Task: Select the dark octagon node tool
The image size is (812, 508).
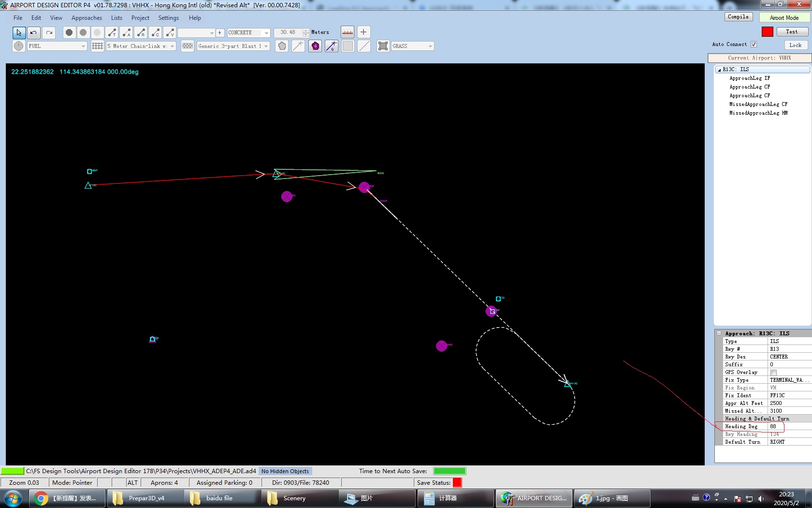Action: (x=69, y=32)
